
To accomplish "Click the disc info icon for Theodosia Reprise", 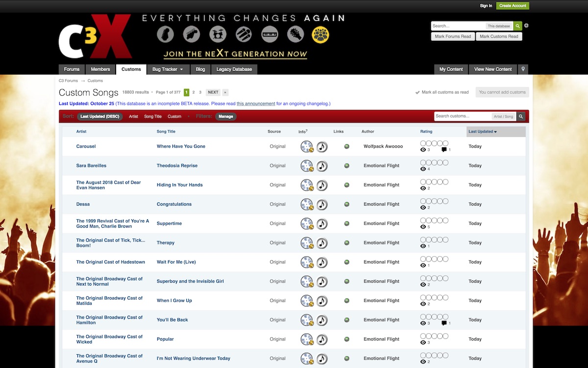I will point(307,165).
